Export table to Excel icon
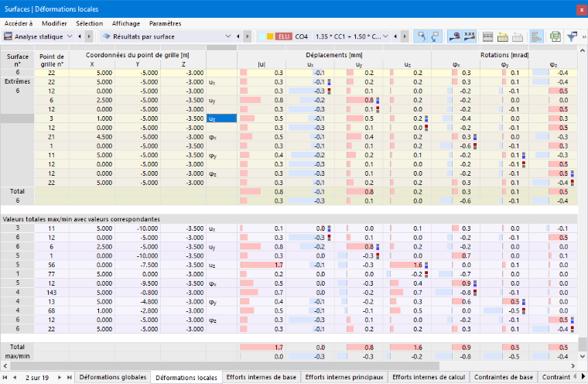This screenshot has height=384, width=588. click(x=556, y=36)
